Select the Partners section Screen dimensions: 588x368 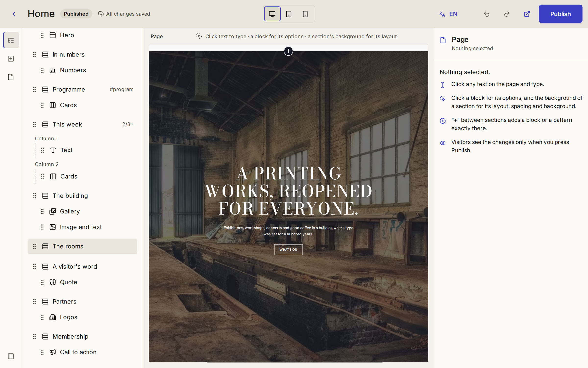82,302
